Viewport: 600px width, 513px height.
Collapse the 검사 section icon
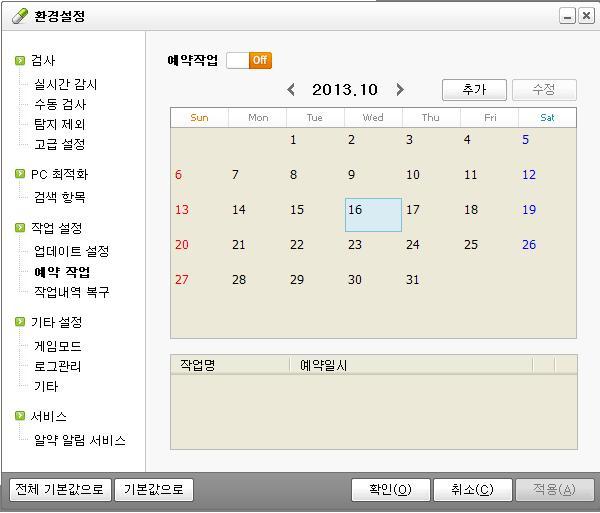pos(20,60)
